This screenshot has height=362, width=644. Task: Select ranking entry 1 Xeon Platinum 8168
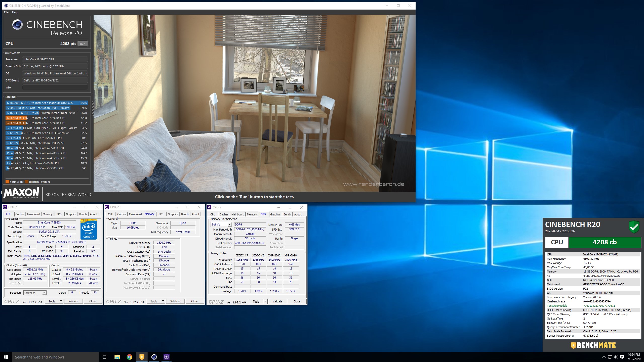point(47,103)
